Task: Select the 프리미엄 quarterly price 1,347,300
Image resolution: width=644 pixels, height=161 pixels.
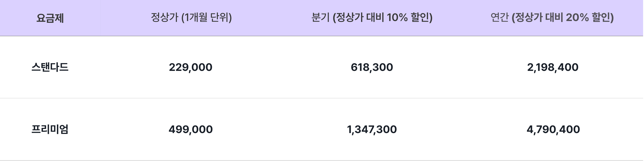Action: (372, 129)
